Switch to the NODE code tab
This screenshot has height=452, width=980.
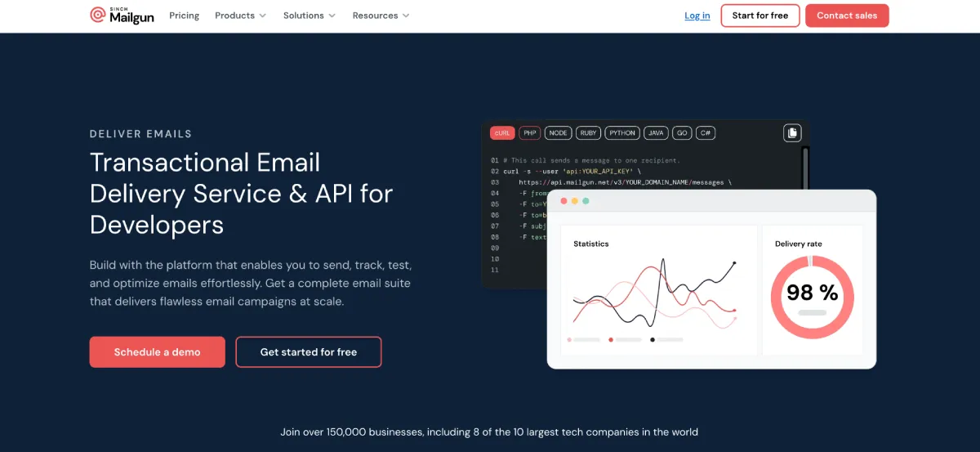559,132
